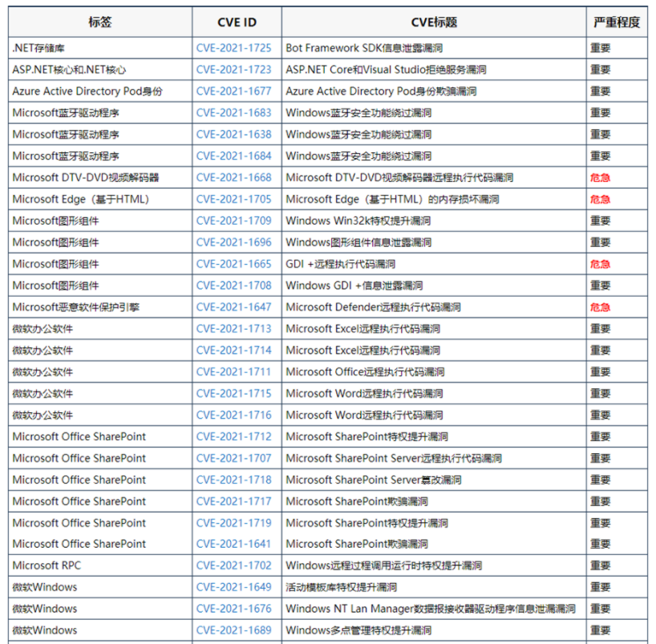Open the CVE-2021-1711 Office link
The image size is (656, 644).
233,372
